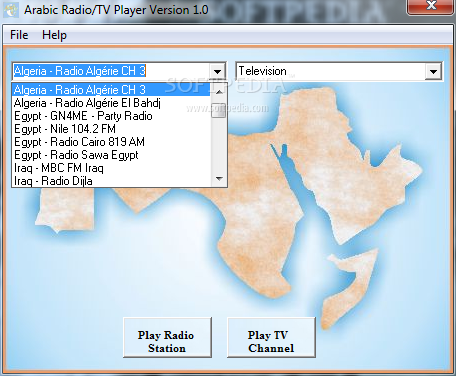Pick Iraq - Radio Dijla station
The height and width of the screenshot is (376, 456).
pyautogui.click(x=111, y=180)
